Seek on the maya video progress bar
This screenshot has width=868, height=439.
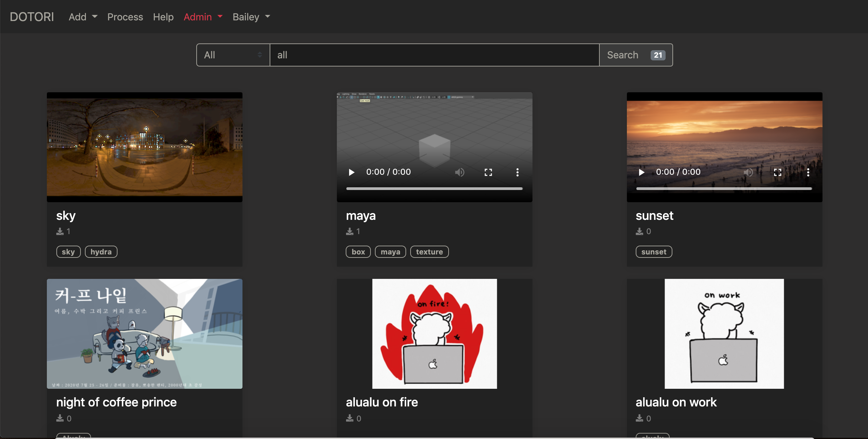coord(434,189)
